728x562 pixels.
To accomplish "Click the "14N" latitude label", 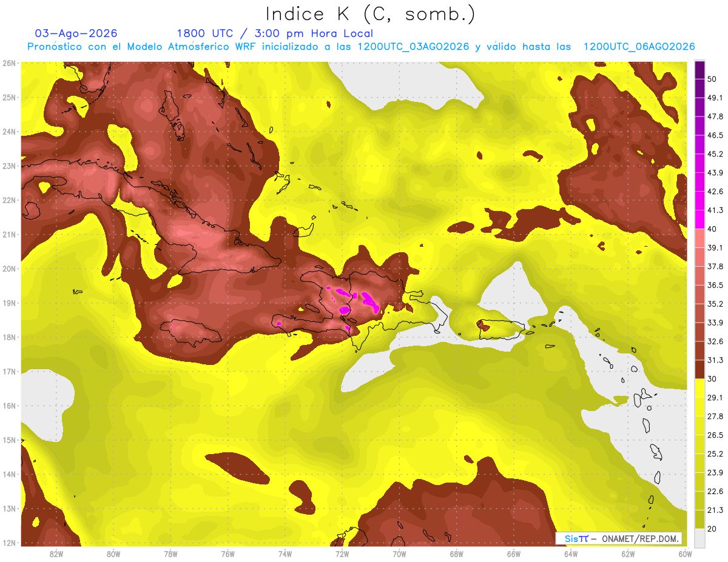I will [8, 474].
